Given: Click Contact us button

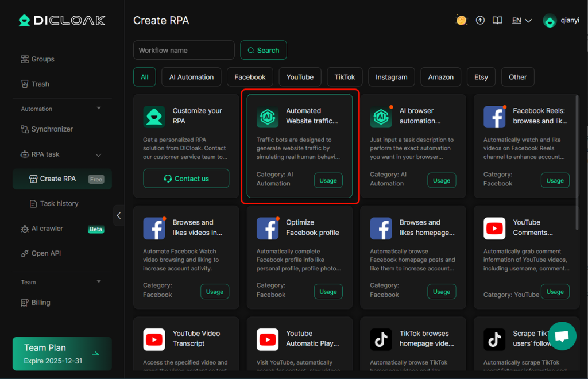Looking at the screenshot, I should tap(186, 179).
